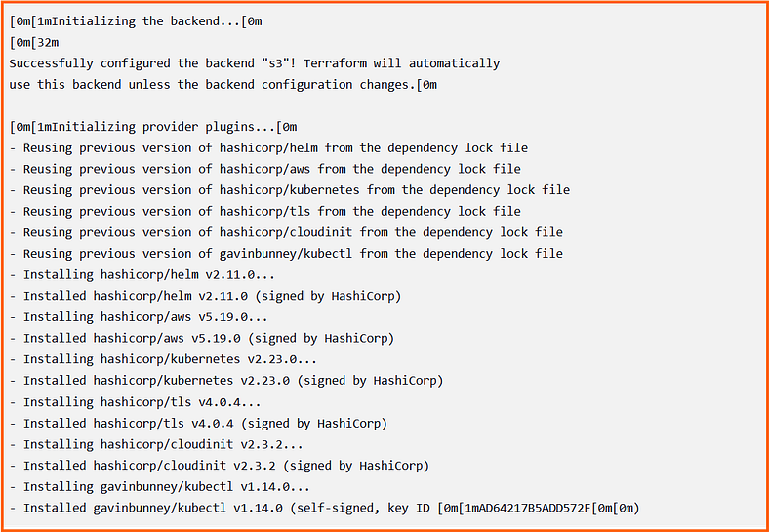769x532 pixels.
Task: Click the word Successfully in the backend message
Action: pyautogui.click(x=51, y=63)
